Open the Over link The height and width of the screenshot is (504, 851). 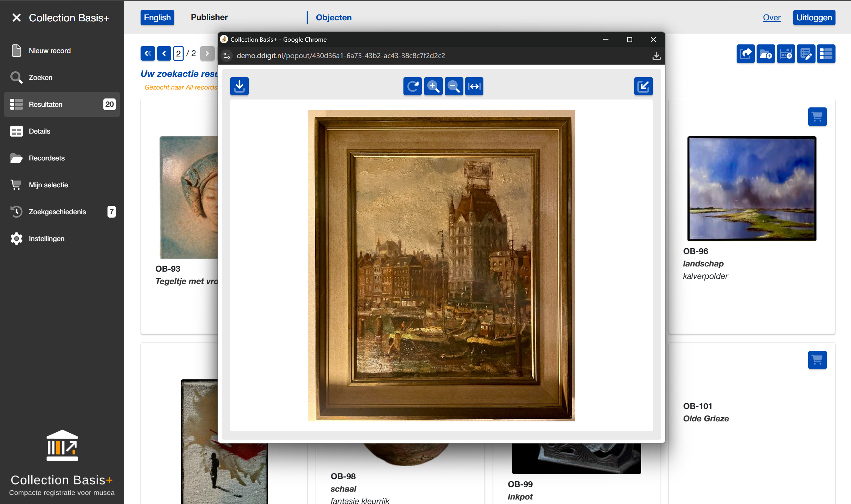pos(771,18)
